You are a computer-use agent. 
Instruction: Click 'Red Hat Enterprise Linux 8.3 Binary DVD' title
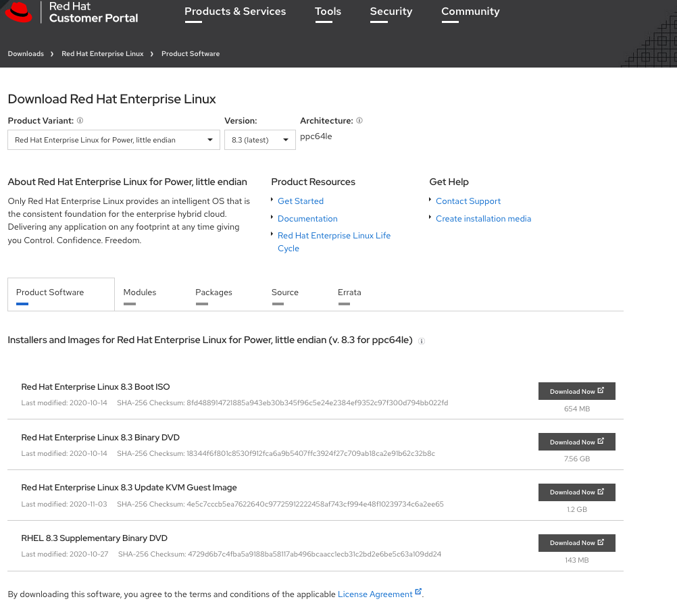100,437
